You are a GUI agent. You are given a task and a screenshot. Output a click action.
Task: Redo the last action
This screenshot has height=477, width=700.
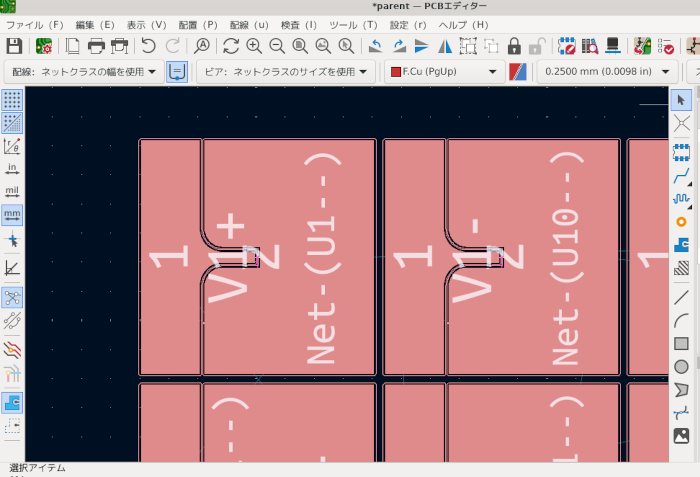(172, 46)
